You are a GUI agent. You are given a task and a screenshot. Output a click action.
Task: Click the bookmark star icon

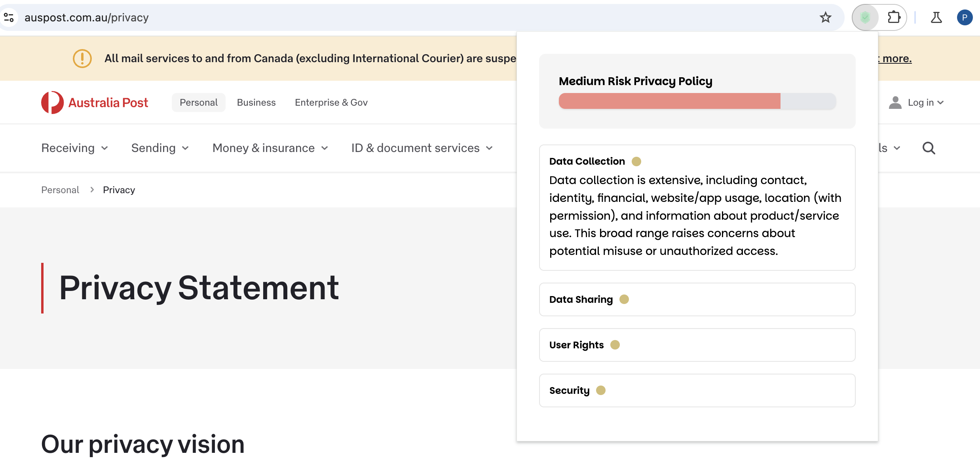click(x=825, y=17)
